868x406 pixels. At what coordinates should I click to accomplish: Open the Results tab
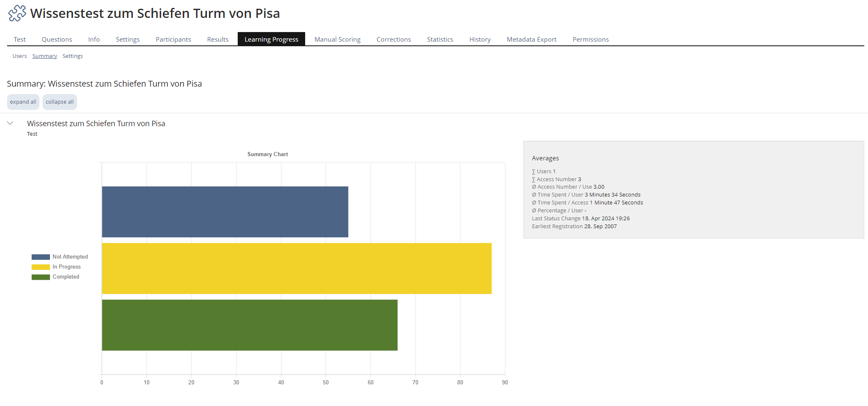coord(218,39)
